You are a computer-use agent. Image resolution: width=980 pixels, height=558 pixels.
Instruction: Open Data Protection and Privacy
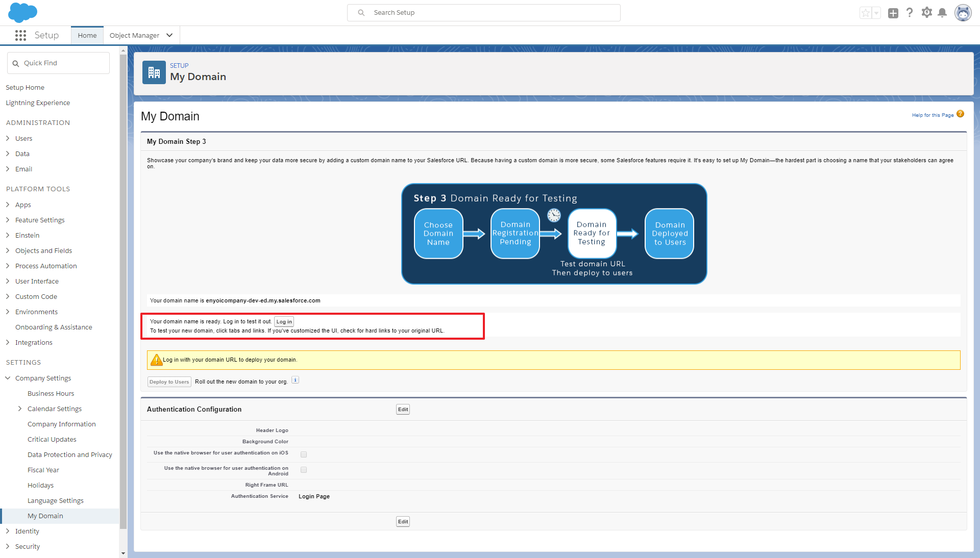click(70, 454)
